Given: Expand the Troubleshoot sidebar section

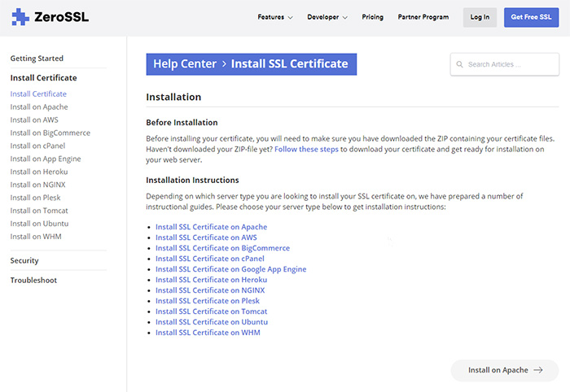Looking at the screenshot, I should (33, 281).
